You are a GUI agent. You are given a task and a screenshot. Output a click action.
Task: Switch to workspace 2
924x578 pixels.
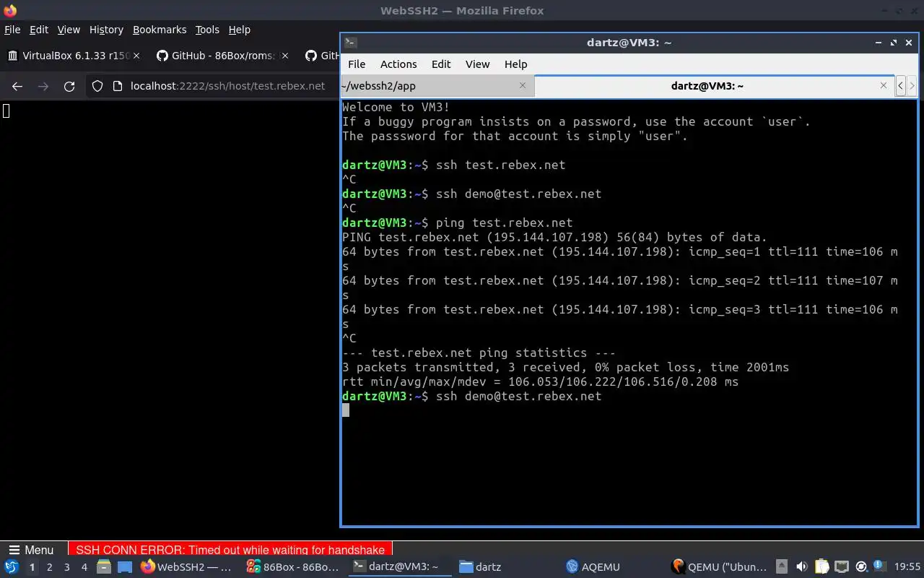(49, 567)
